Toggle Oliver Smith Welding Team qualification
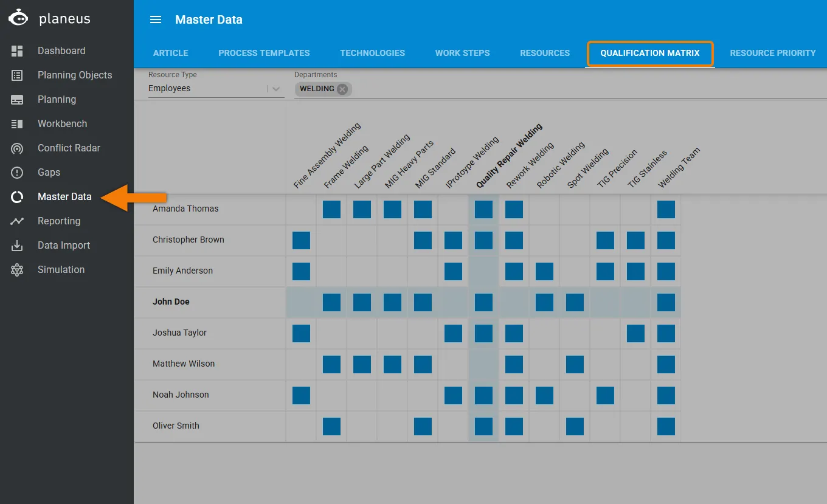 (x=666, y=426)
